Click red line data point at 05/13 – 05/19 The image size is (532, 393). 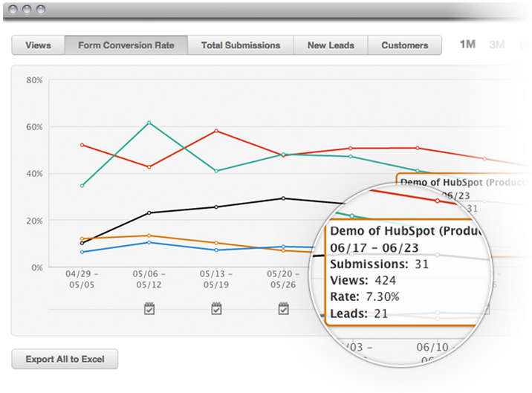point(216,131)
